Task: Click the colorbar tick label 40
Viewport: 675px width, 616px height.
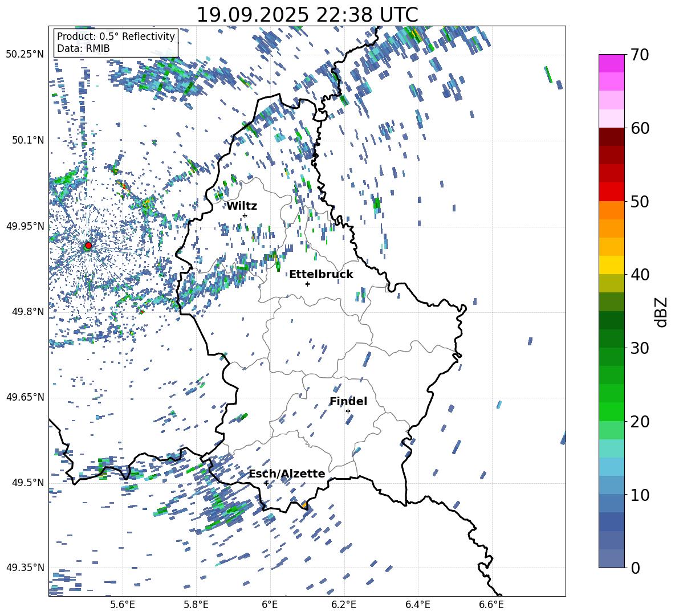Action: [640, 275]
